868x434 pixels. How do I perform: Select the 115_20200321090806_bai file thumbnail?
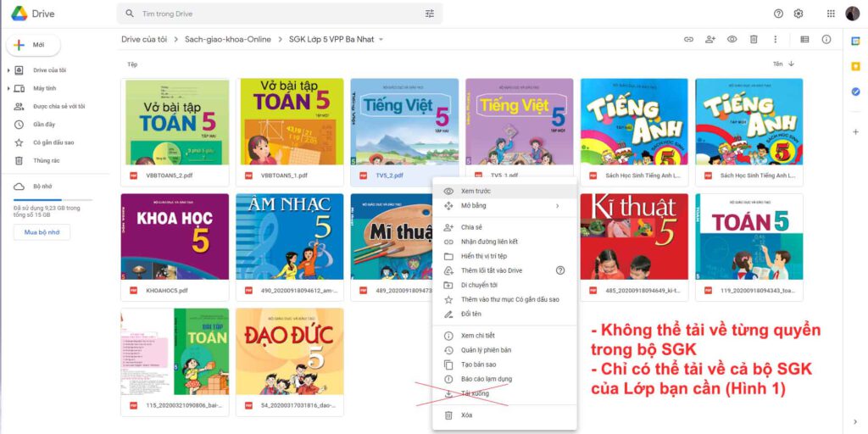pyautogui.click(x=175, y=352)
